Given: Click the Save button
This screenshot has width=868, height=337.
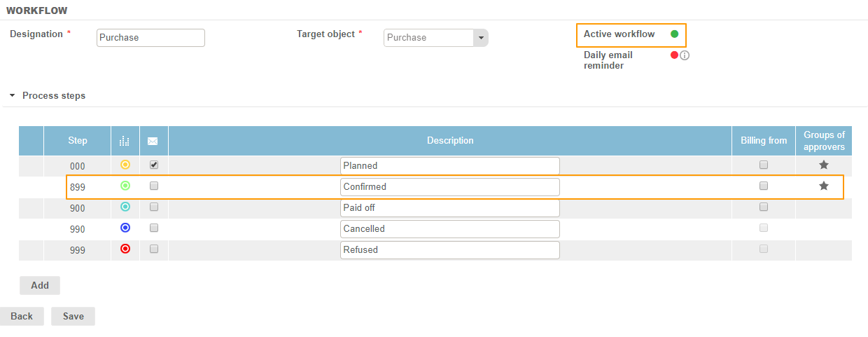Looking at the screenshot, I should click(73, 316).
